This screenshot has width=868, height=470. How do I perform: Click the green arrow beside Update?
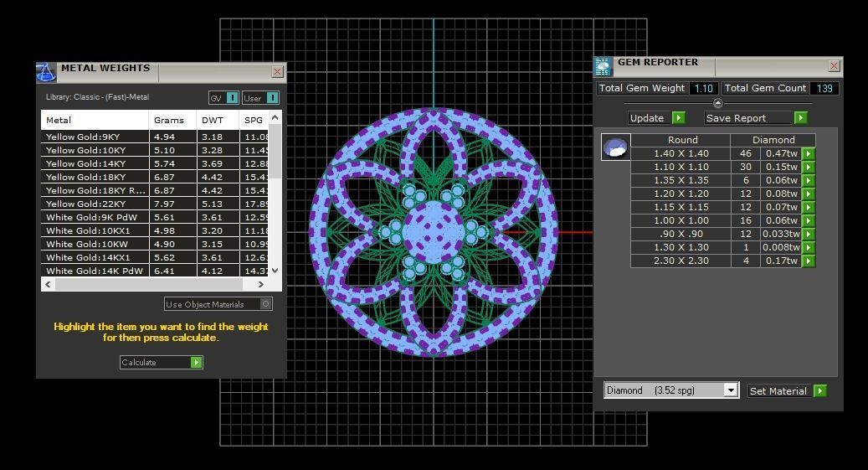(x=679, y=117)
